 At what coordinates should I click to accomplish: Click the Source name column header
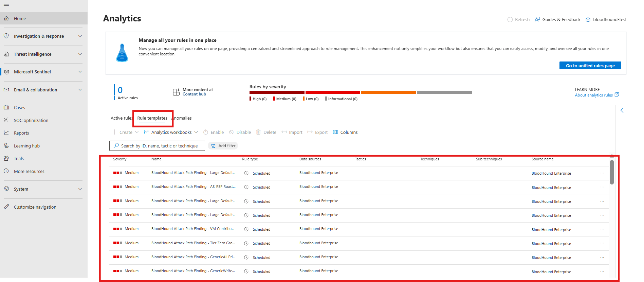[x=542, y=159]
